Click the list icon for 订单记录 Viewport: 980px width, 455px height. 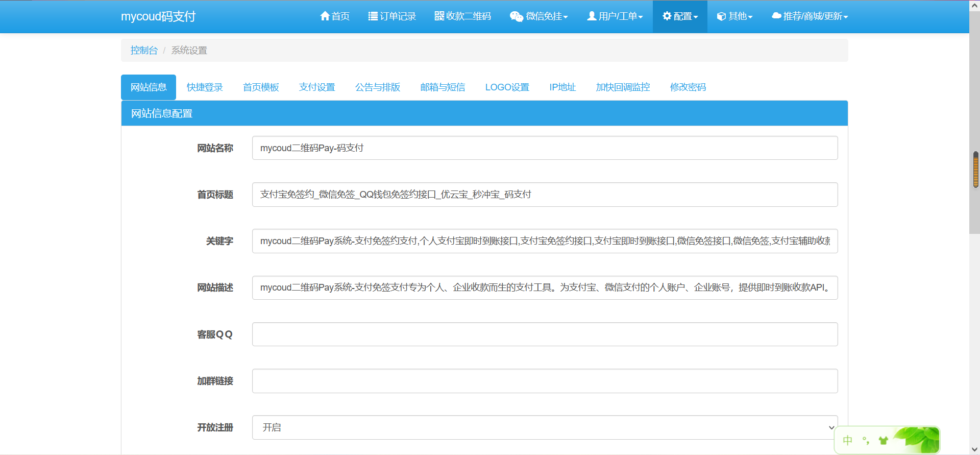pyautogui.click(x=373, y=16)
